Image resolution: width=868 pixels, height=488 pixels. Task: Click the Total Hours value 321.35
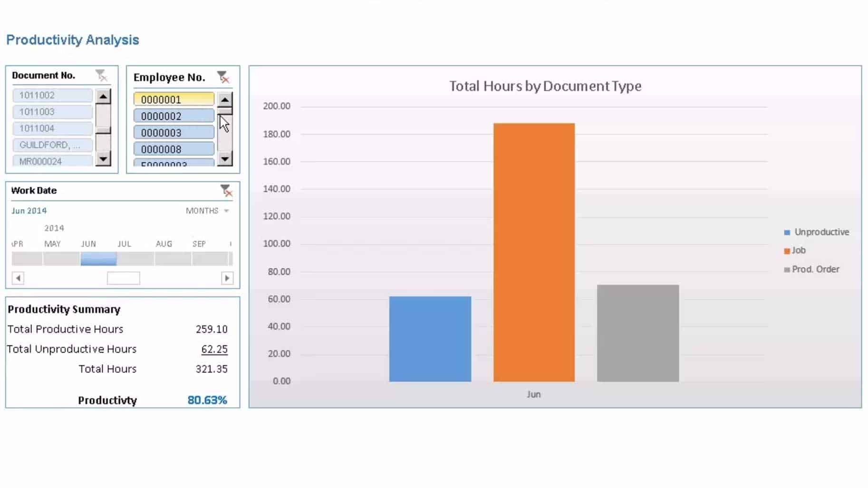click(x=212, y=369)
